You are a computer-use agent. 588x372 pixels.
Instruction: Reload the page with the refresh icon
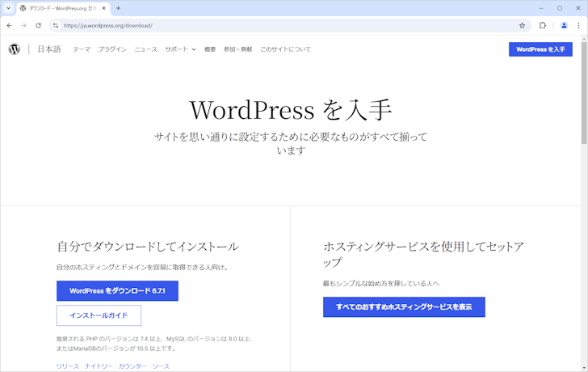(38, 26)
